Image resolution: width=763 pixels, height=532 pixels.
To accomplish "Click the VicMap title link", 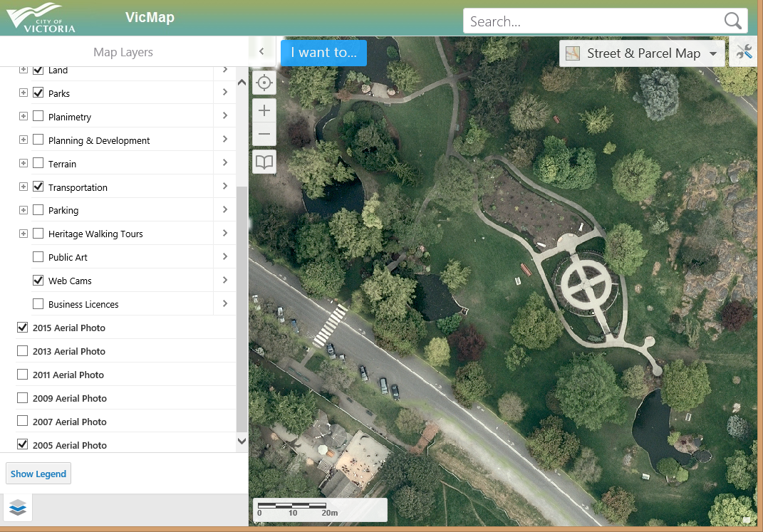I will click(150, 17).
